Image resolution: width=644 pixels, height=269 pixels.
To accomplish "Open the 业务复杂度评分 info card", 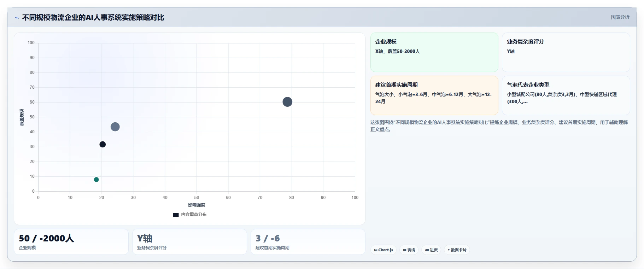I will 566,52.
